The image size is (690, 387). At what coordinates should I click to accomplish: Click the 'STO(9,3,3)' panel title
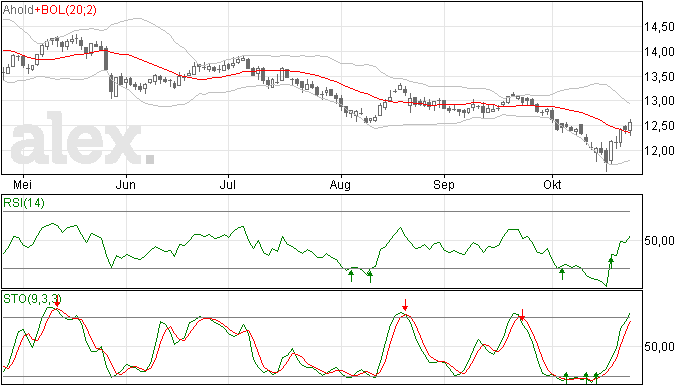pos(31,299)
